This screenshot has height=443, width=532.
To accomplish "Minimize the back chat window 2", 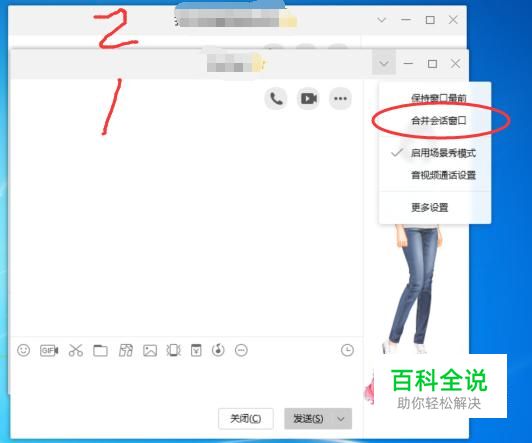I will [406, 20].
